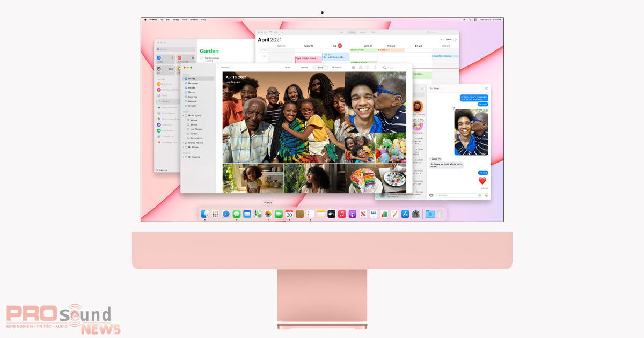Viewport: 644px width, 338px height.
Task: Click Add List in Reminders
Action: coord(161,170)
